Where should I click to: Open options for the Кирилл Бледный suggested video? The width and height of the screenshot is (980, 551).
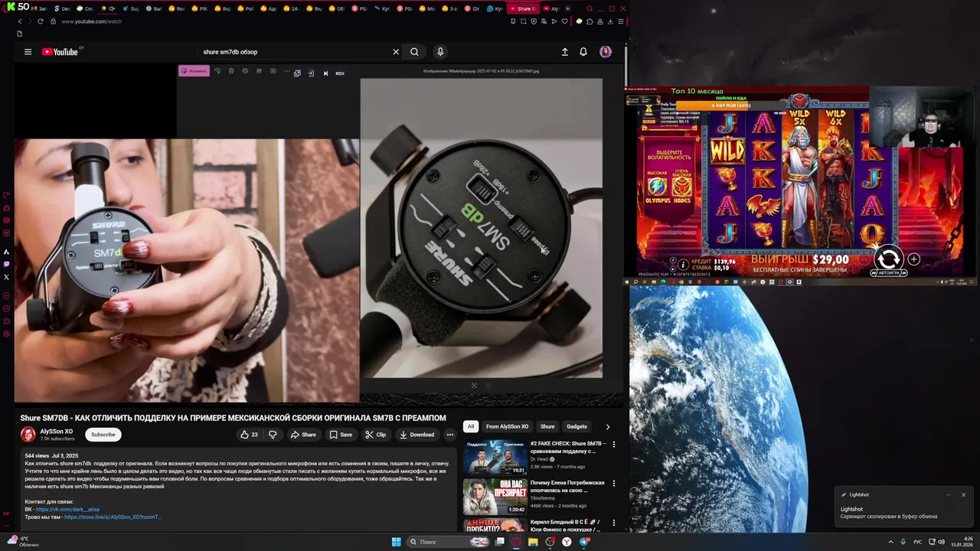[613, 523]
